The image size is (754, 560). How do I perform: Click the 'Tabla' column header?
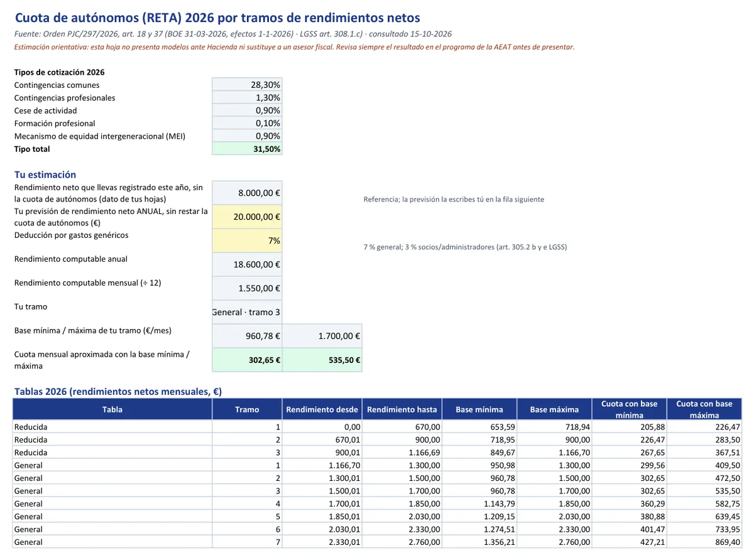click(112, 409)
